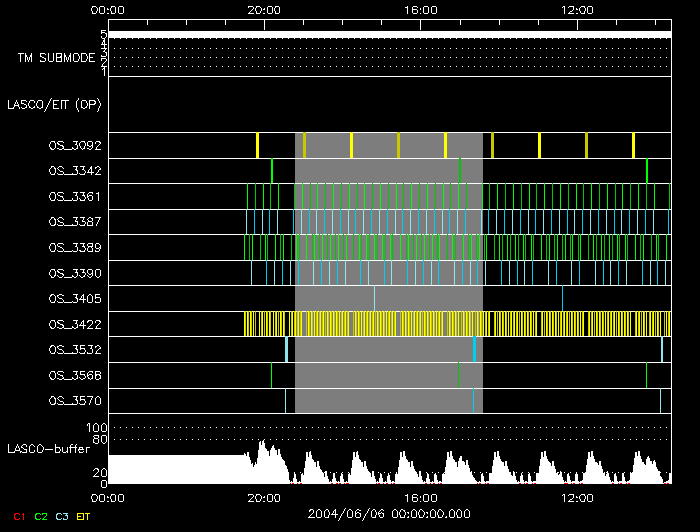Screen dimensions: 700x532
Task: Click the OS_3422 row label
Action: coord(74,324)
